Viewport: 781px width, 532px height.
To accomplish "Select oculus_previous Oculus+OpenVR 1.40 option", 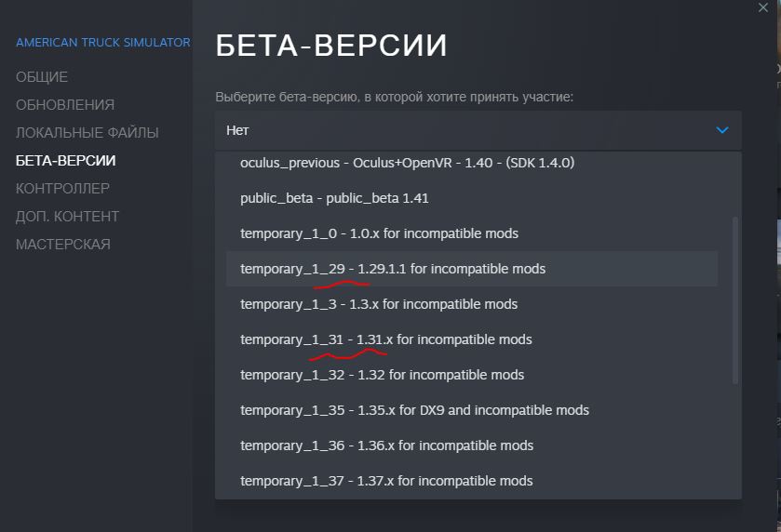I will [x=472, y=163].
